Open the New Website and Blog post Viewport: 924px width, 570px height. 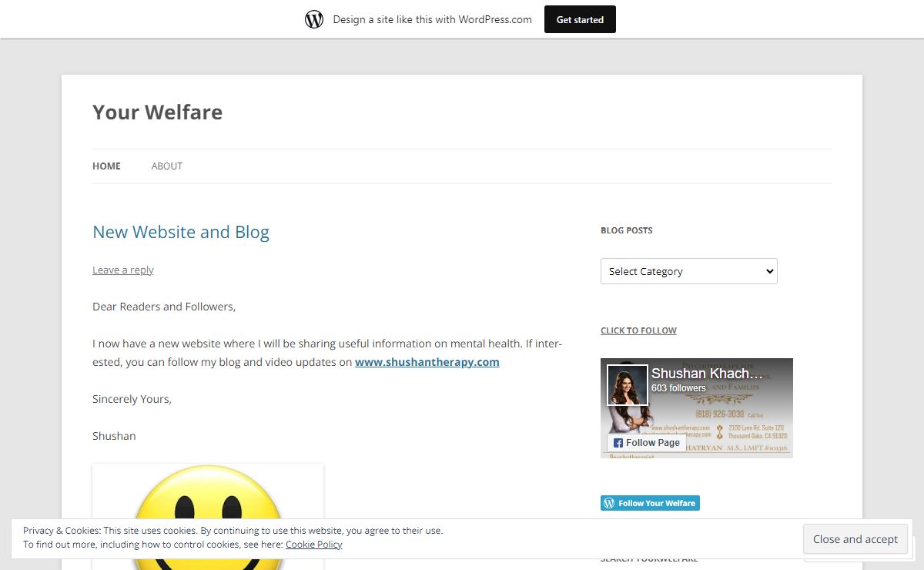(181, 232)
